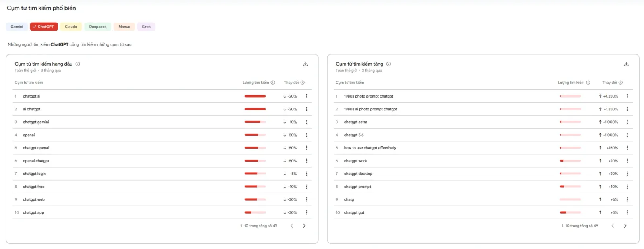Open more options for 1980s photo prompt chatgpt

[x=627, y=96]
